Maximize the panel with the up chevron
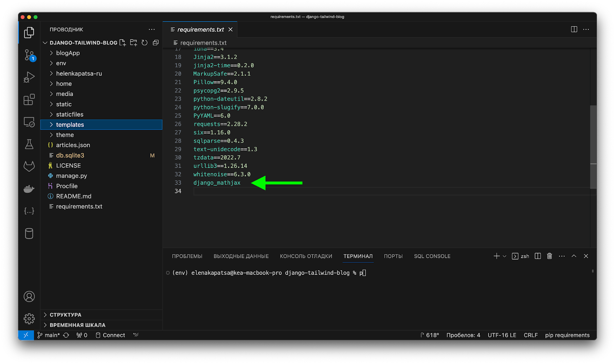The width and height of the screenshot is (615, 364). click(574, 256)
